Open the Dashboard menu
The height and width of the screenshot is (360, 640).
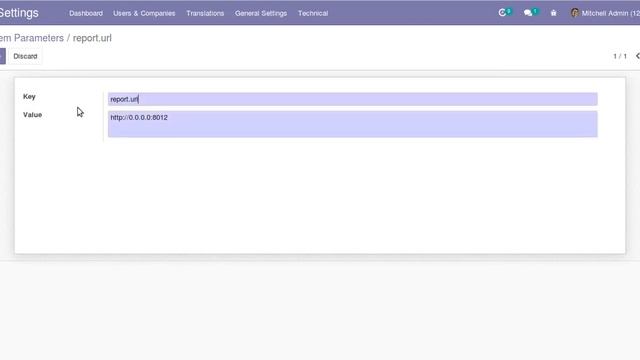coord(86,13)
